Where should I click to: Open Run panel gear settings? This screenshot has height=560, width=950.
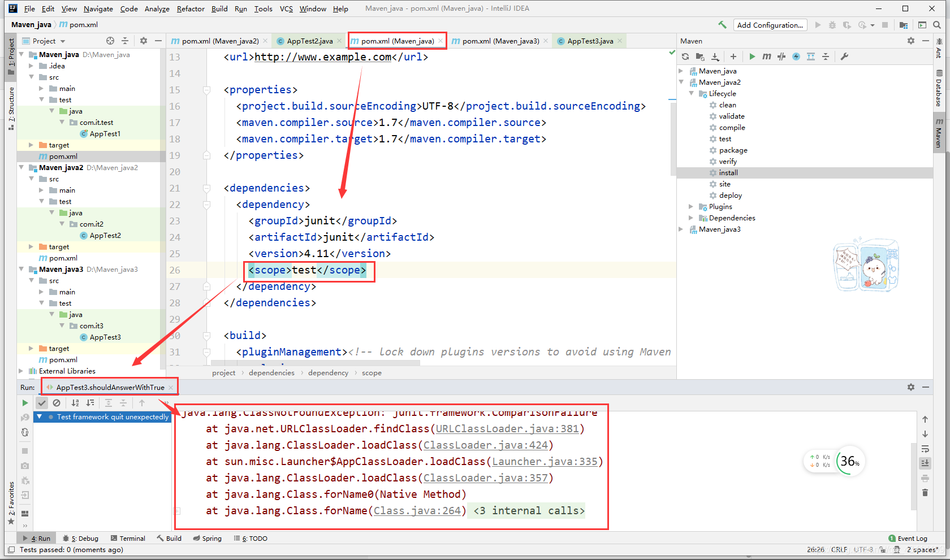pos(911,387)
